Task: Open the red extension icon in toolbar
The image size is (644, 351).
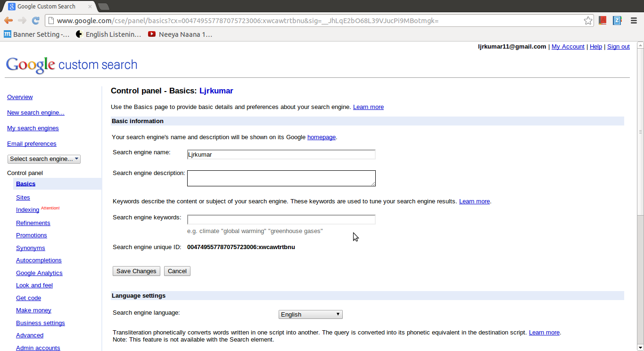Action: 603,20
